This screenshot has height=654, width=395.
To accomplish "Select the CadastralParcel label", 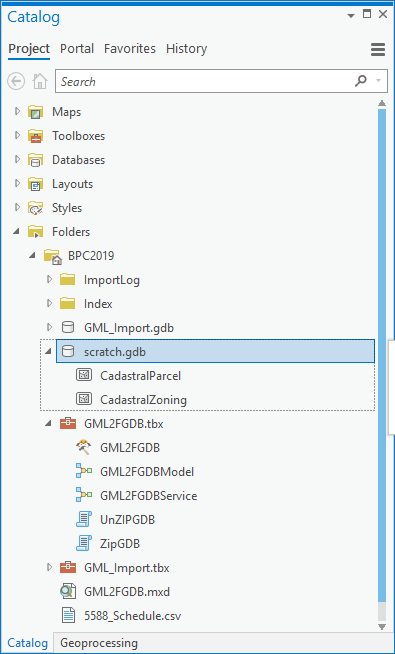I will coord(141,376).
